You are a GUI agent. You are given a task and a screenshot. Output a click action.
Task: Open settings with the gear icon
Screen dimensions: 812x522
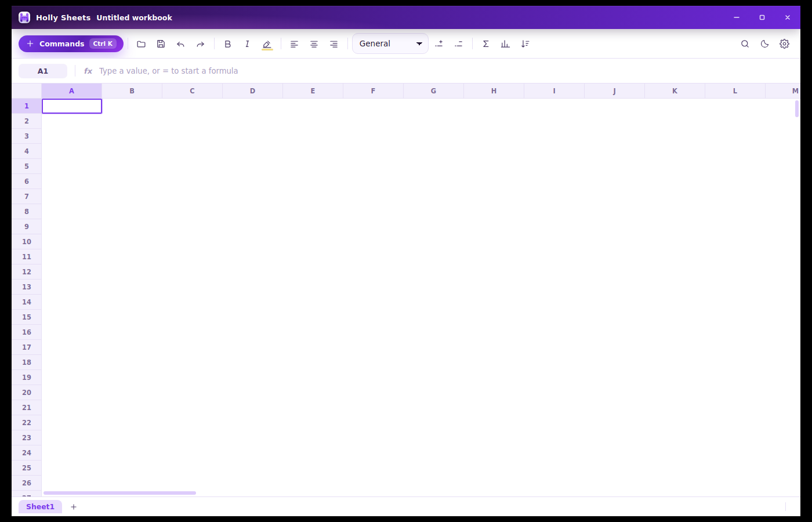784,44
